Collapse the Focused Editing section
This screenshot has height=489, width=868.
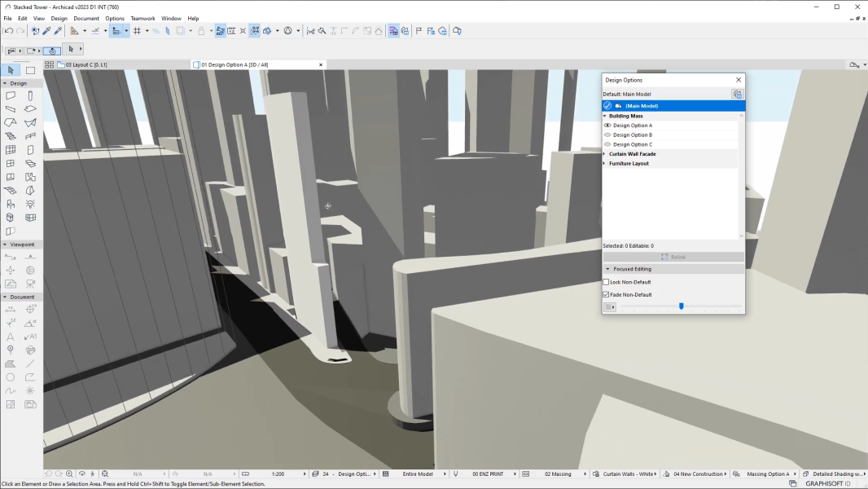tap(607, 269)
